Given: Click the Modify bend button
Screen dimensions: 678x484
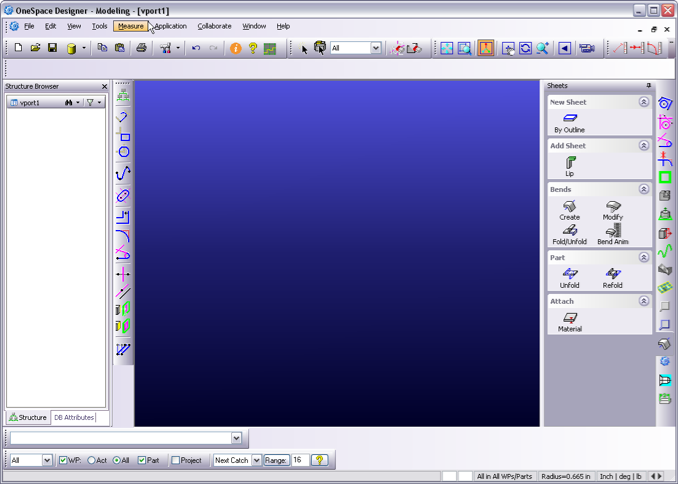Looking at the screenshot, I should [612, 210].
